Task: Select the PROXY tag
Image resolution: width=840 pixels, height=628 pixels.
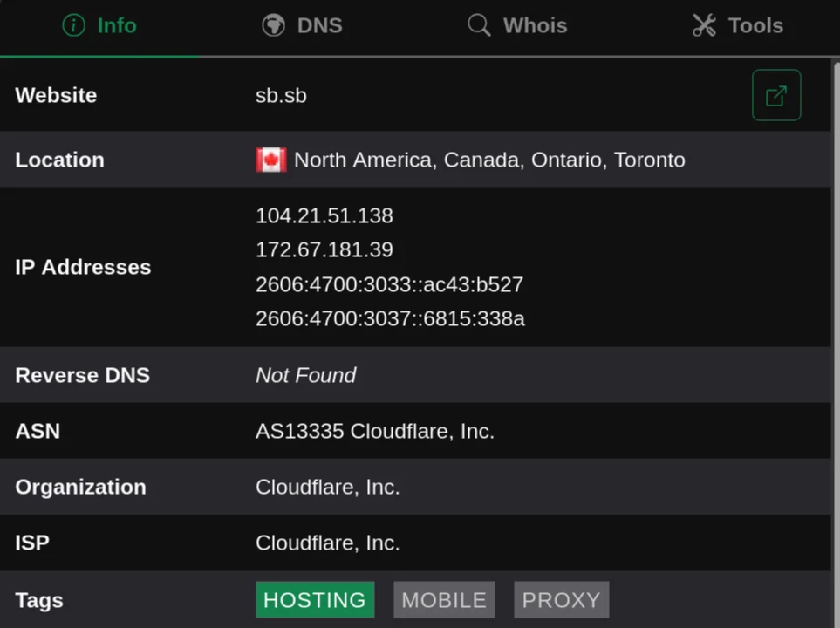Action: click(562, 599)
